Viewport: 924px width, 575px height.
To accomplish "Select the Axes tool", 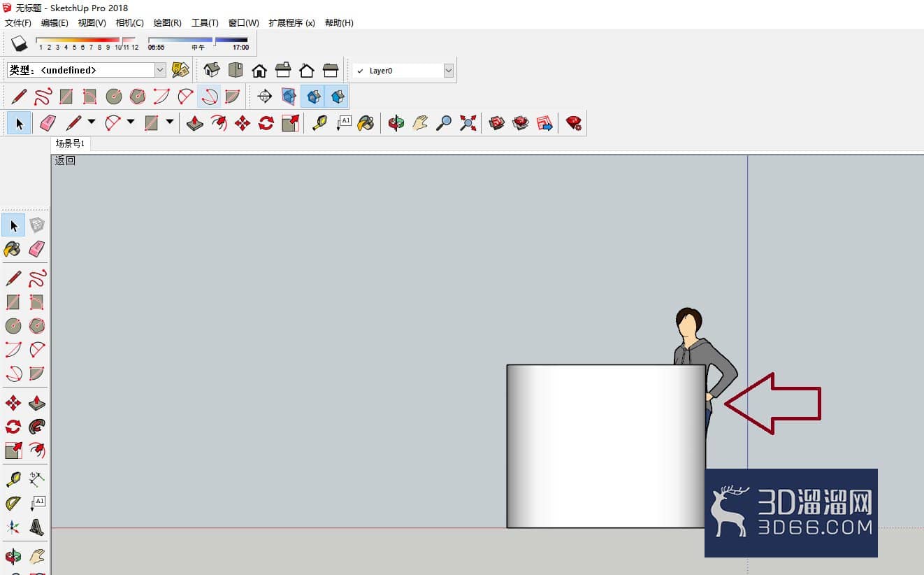I will 13,527.
